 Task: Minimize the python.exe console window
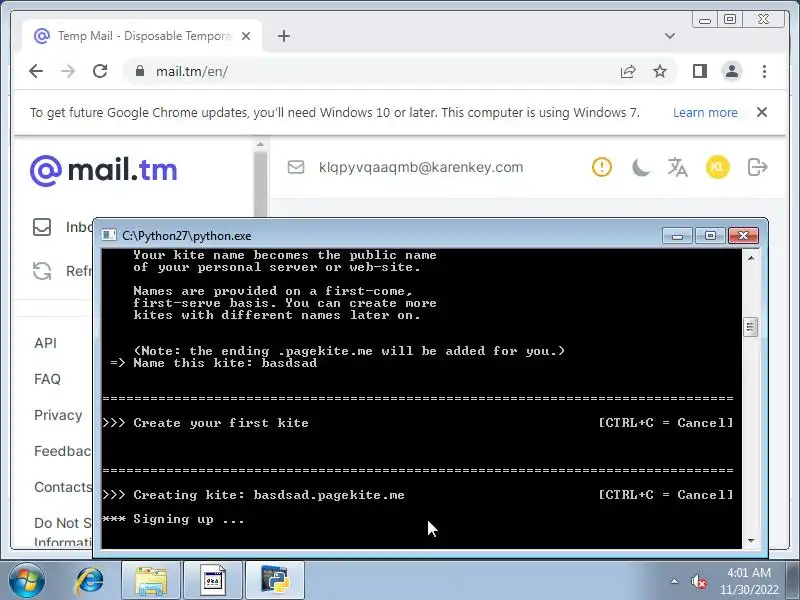point(678,235)
